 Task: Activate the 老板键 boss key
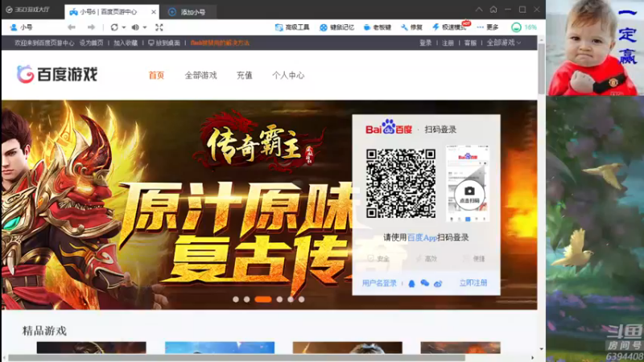[x=378, y=27]
